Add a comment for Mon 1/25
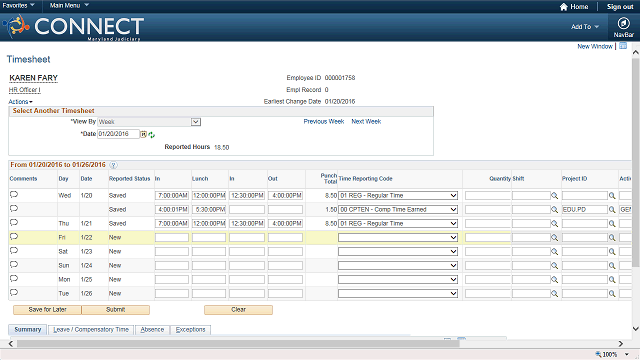Screen dimensions: 640x360 coord(14,279)
